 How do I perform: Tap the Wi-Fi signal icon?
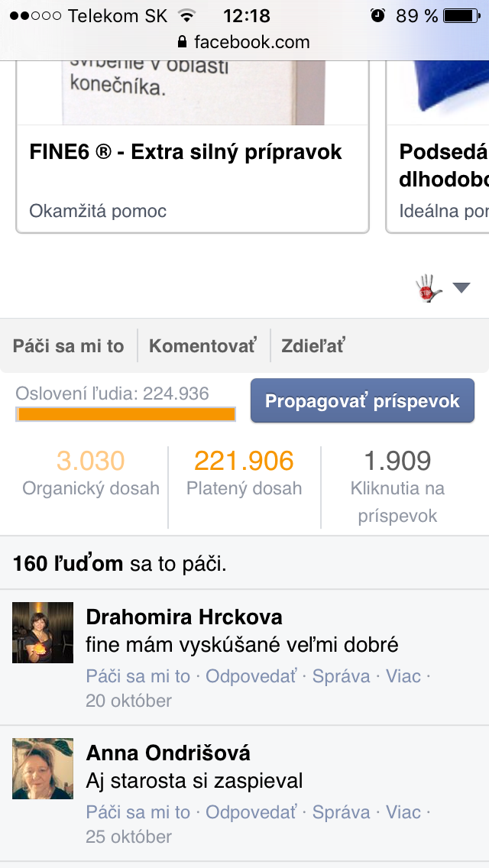[188, 15]
